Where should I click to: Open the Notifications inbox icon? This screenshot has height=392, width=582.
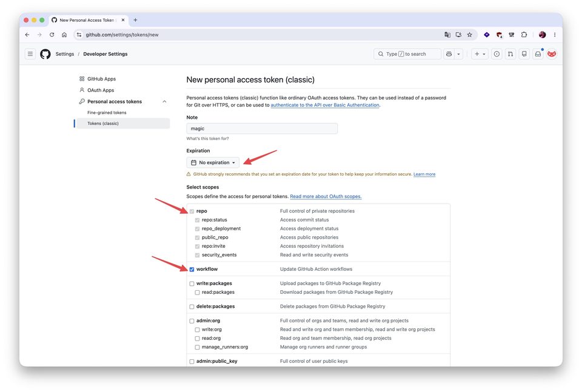538,54
